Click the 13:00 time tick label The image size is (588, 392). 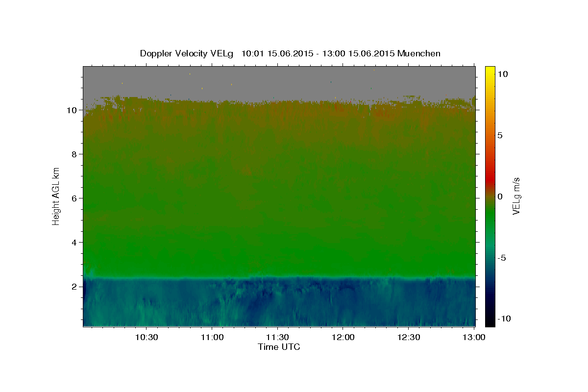pyautogui.click(x=474, y=337)
